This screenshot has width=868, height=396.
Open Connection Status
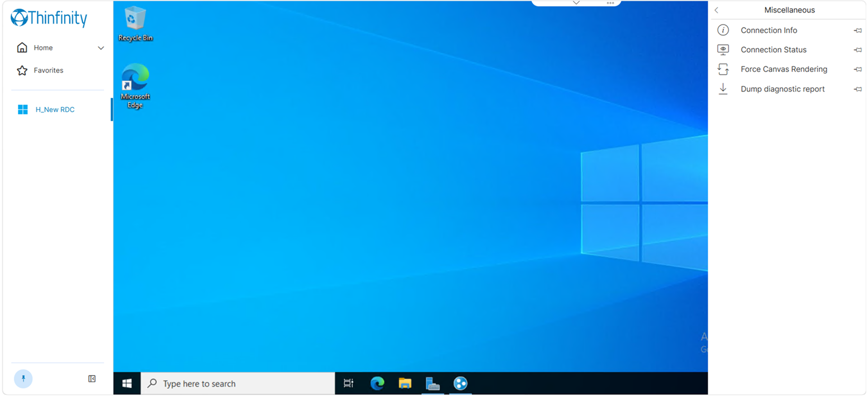point(774,50)
